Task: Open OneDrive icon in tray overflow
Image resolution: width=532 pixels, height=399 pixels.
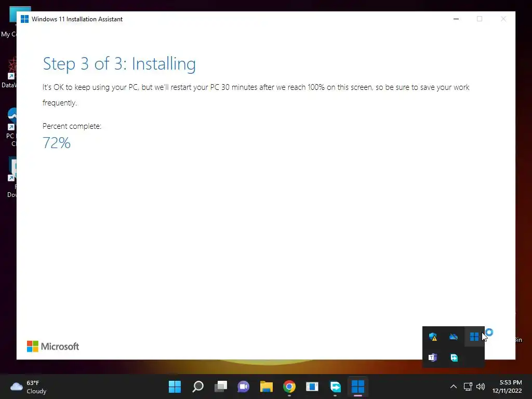Action: (454, 337)
